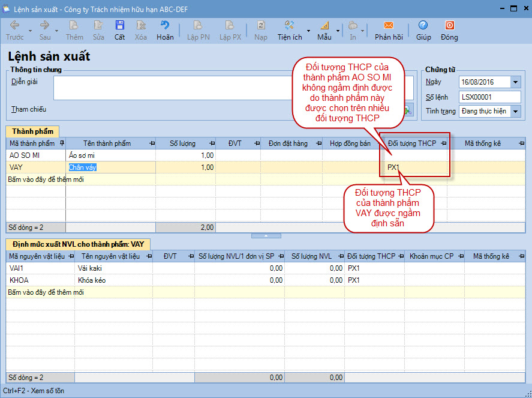Image resolution: width=532 pixels, height=398 pixels.
Task: Pin the Tên nguyên vật liệu column
Action: click(149, 256)
